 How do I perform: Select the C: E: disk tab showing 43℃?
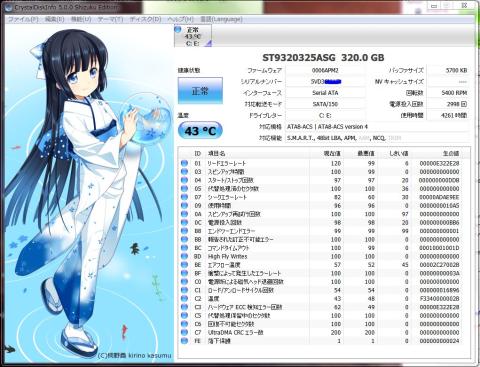point(193,36)
